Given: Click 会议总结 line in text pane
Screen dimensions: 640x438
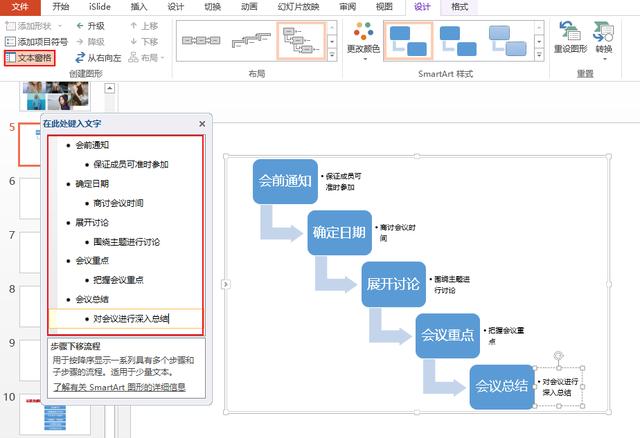Looking at the screenshot, I should click(x=92, y=299).
